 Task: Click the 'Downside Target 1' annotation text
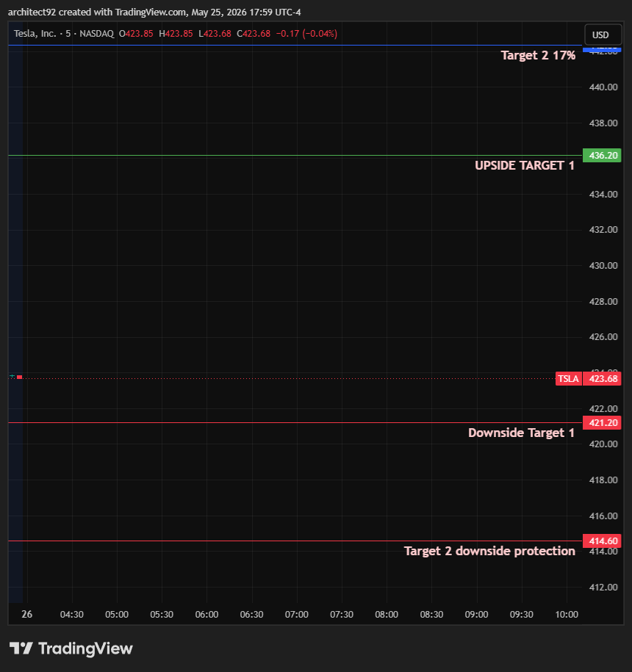click(521, 433)
